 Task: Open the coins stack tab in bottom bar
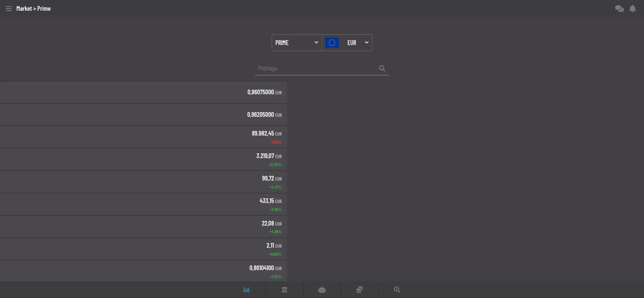[x=360, y=290]
